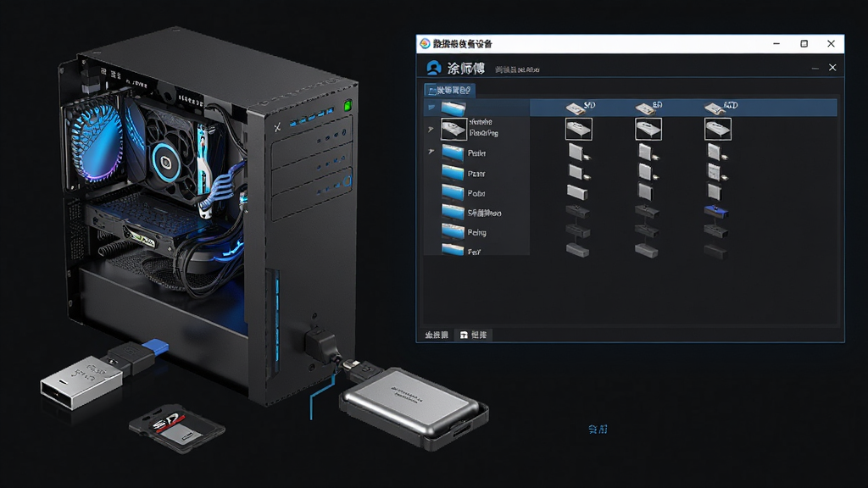Select the blue folder whose label mixes Chinese characters
The image size is (868, 488).
pyautogui.click(x=453, y=212)
